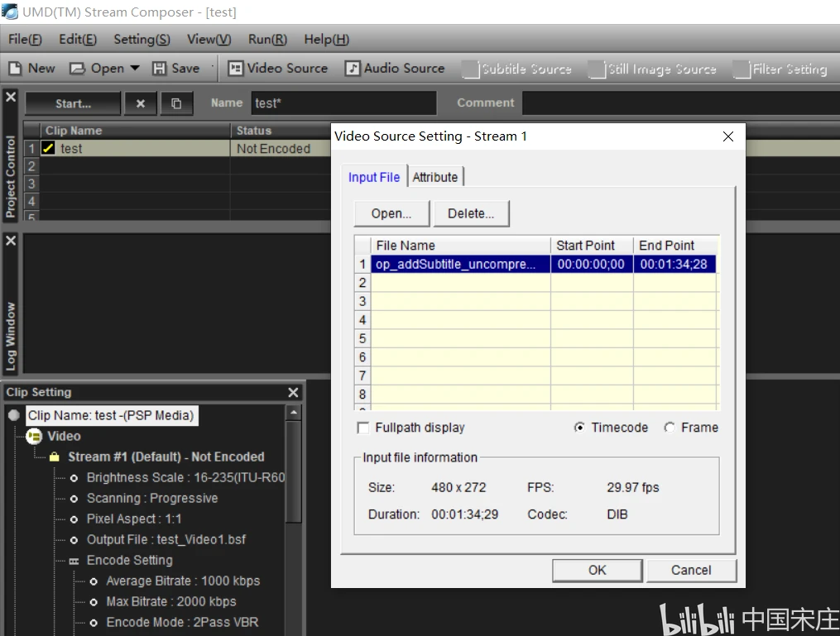The height and width of the screenshot is (636, 840).
Task: Open the Setting menu
Action: [142, 39]
